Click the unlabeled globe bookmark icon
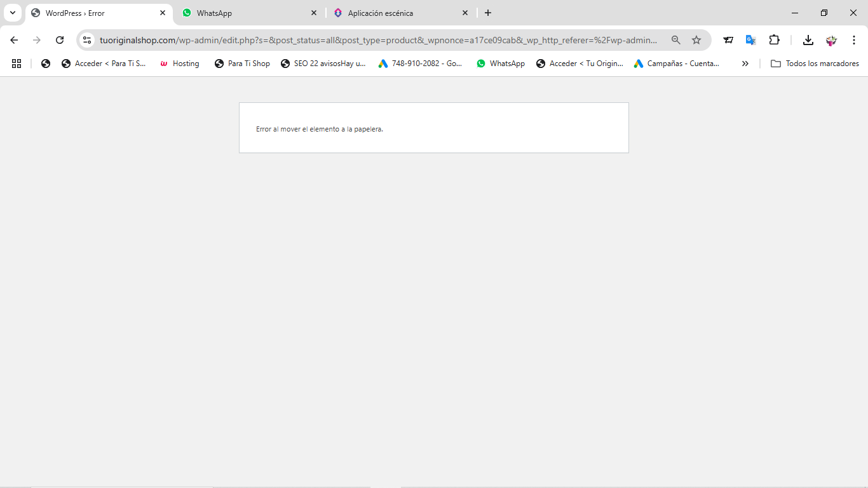Viewport: 868px width, 488px height. 46,64
